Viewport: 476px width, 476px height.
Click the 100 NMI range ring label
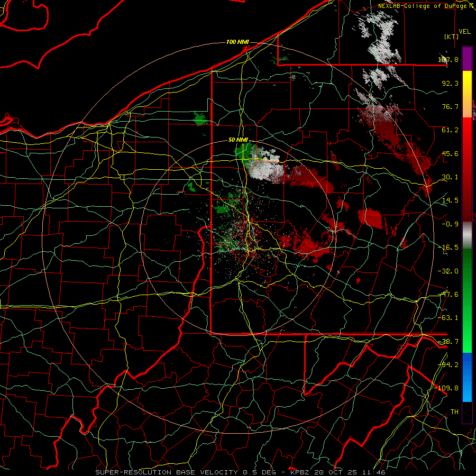coord(237,42)
